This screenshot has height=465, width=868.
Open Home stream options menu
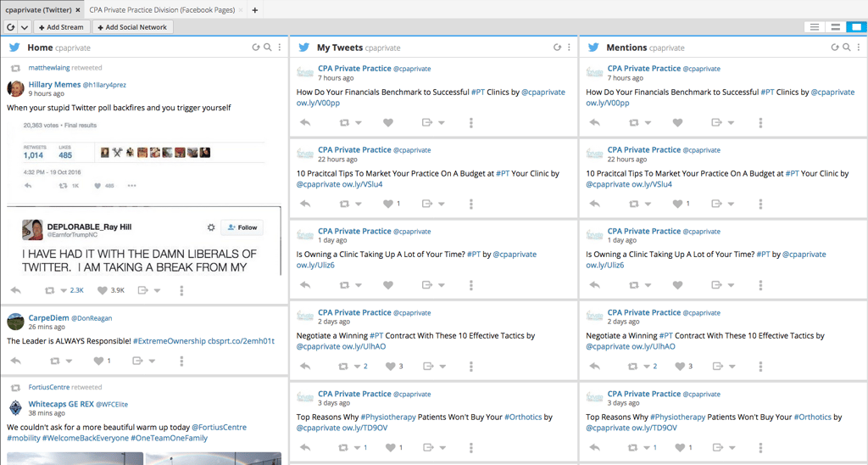280,48
